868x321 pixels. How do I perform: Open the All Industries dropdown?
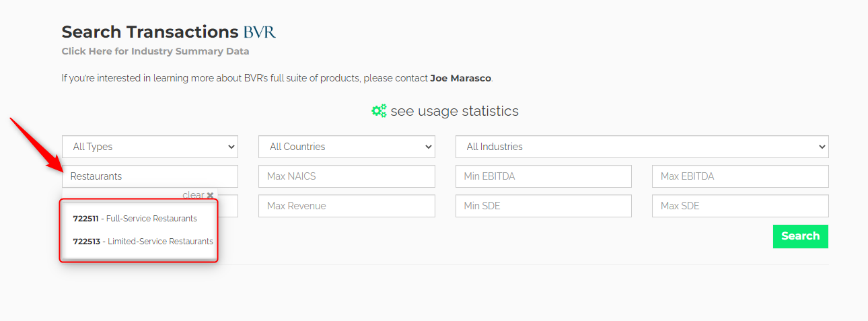[641, 147]
